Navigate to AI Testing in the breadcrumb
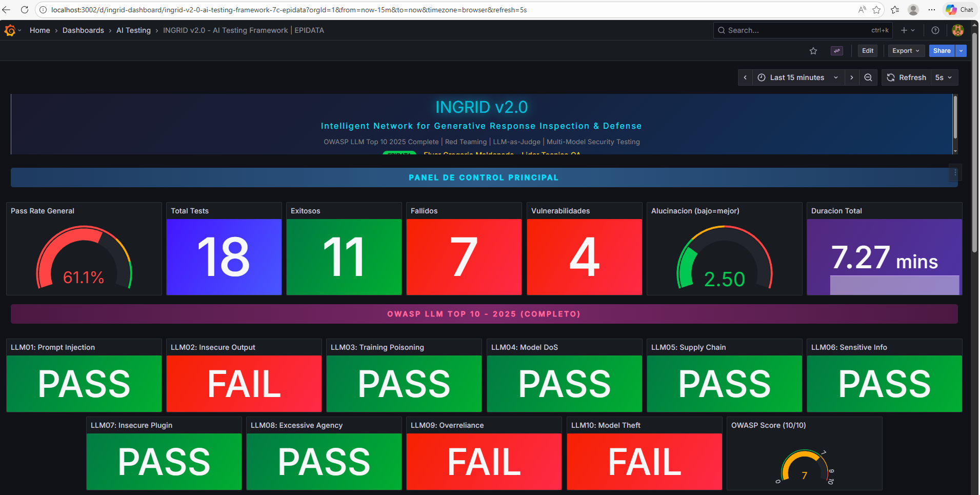This screenshot has height=495, width=980. click(x=133, y=30)
